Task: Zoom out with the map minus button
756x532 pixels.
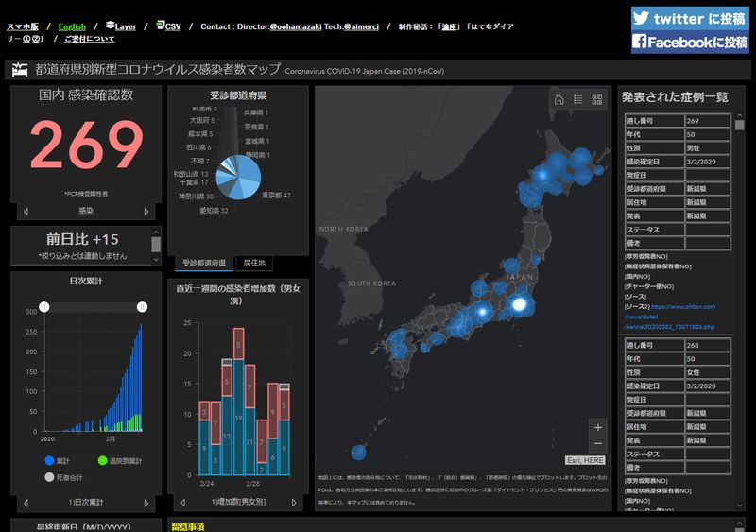Action: coord(596,444)
